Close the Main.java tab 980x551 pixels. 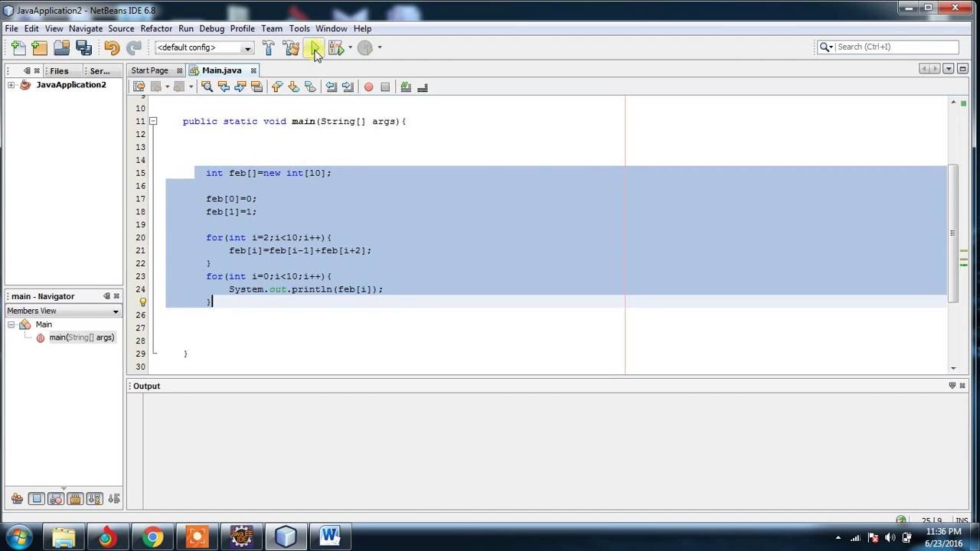(x=253, y=70)
